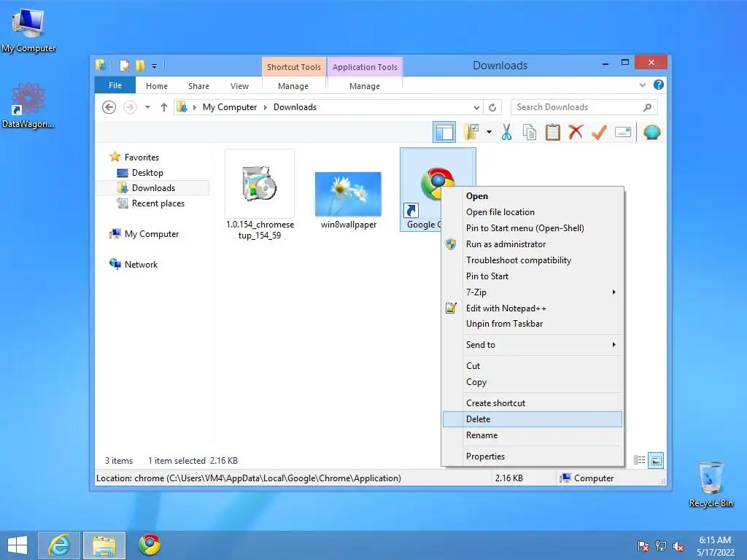The image size is (747, 560).
Task: Open Customize Quick Access Toolbar dropdown
Action: [x=155, y=66]
